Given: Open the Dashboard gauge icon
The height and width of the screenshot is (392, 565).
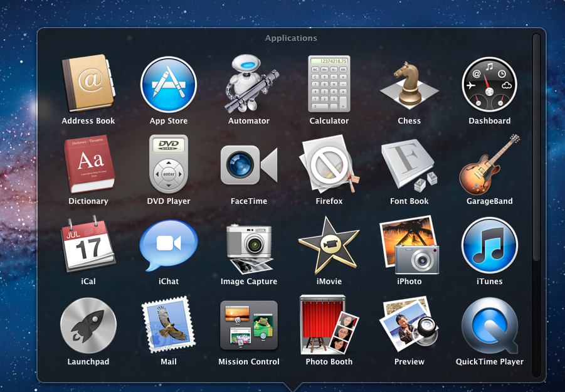Looking at the screenshot, I should click(x=489, y=85).
